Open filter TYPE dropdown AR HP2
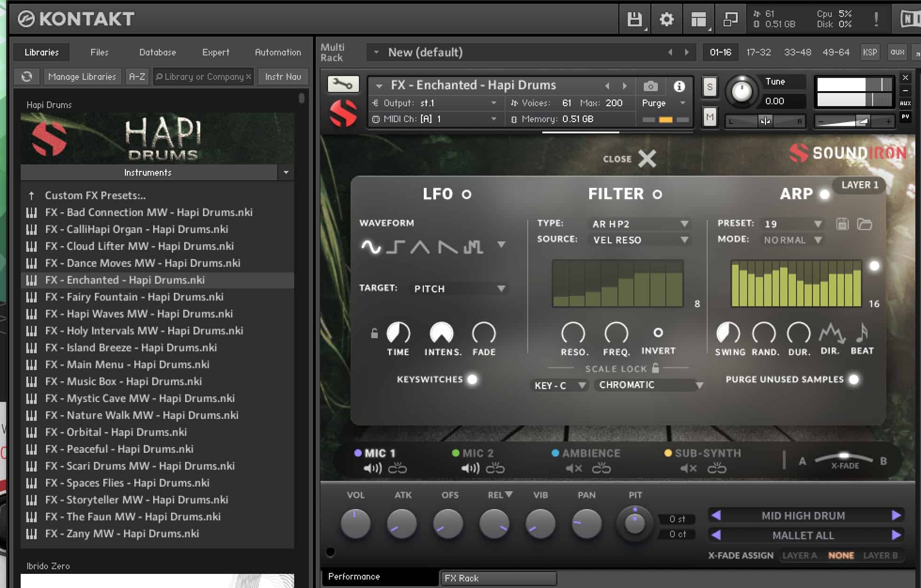 (x=639, y=224)
